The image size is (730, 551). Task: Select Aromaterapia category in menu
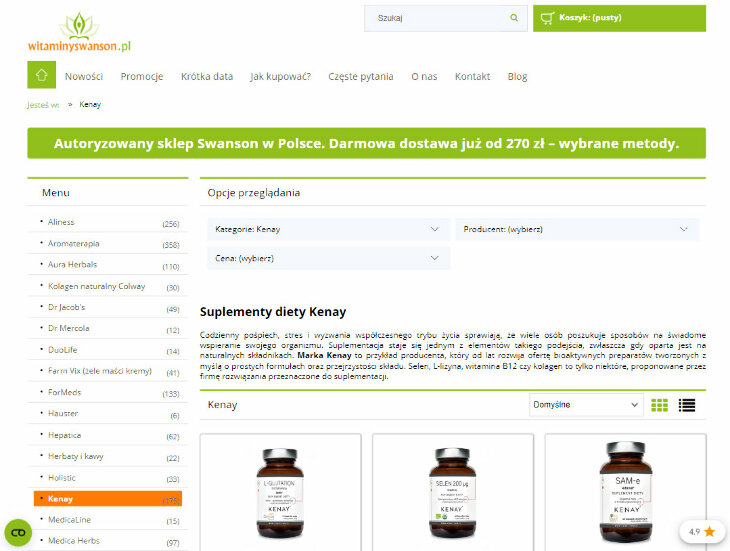click(x=74, y=243)
